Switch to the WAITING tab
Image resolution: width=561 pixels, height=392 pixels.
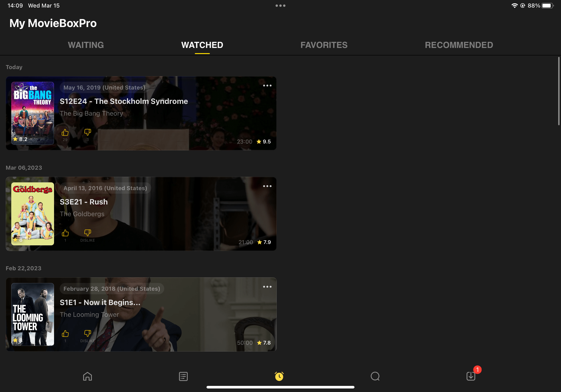pyautogui.click(x=86, y=45)
